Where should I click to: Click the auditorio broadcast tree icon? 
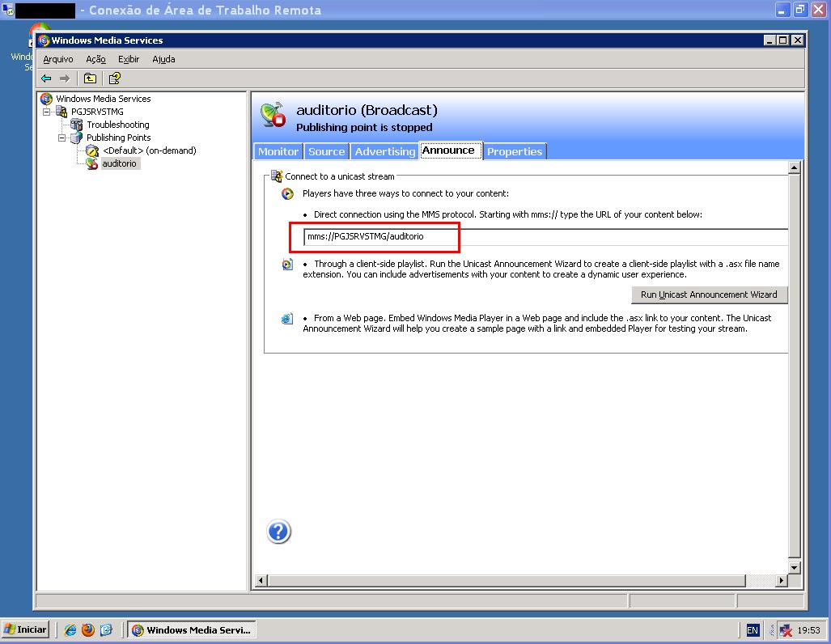click(92, 163)
